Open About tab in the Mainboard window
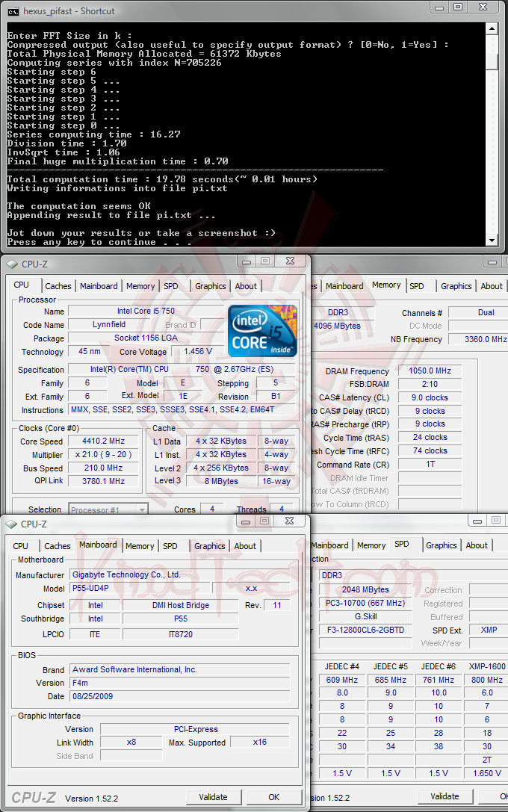The height and width of the screenshot is (812, 508). pyautogui.click(x=246, y=546)
